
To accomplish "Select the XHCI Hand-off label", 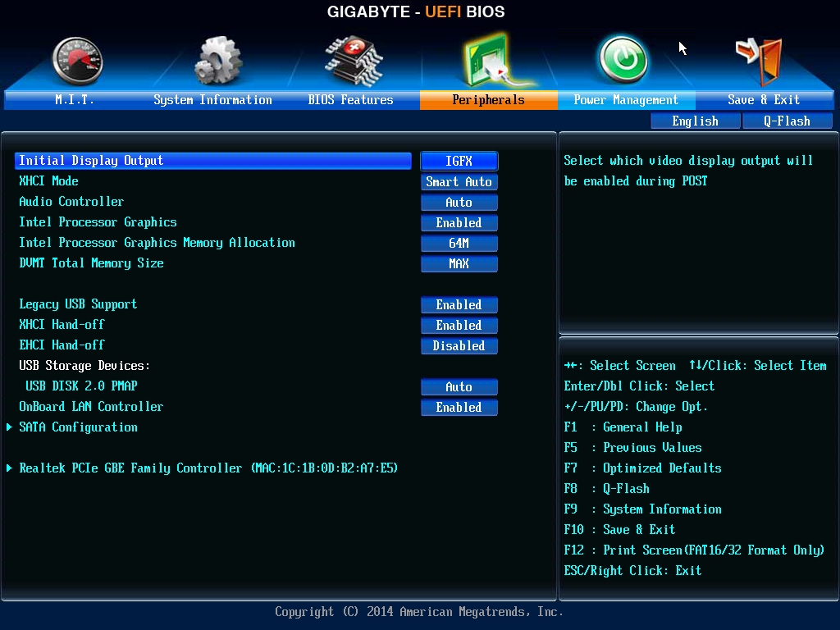I will click(62, 324).
